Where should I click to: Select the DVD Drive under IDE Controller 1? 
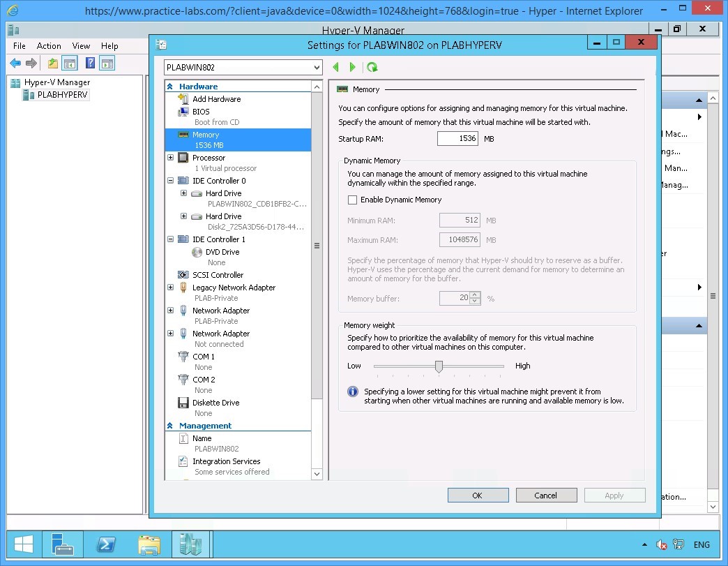point(216,252)
